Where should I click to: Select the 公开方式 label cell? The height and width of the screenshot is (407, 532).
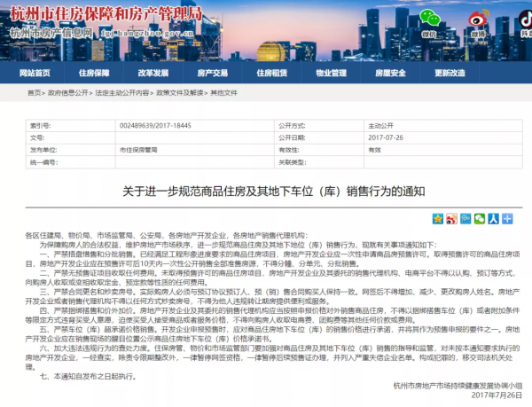pyautogui.click(x=319, y=126)
